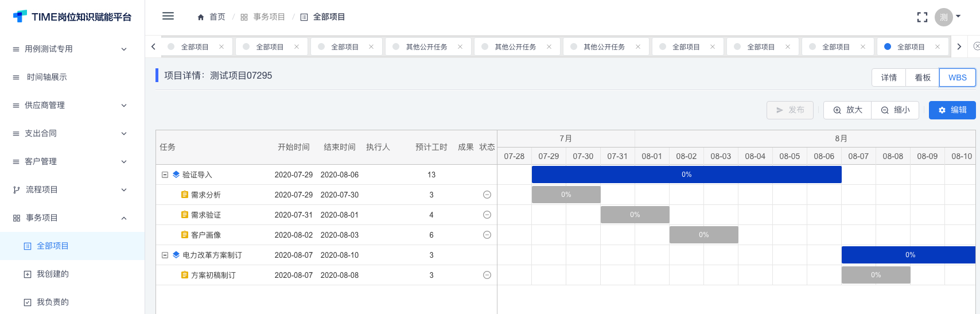This screenshot has width=980, height=314.
Task: Click the 时间轴展示 menu icon
Action: 16,77
